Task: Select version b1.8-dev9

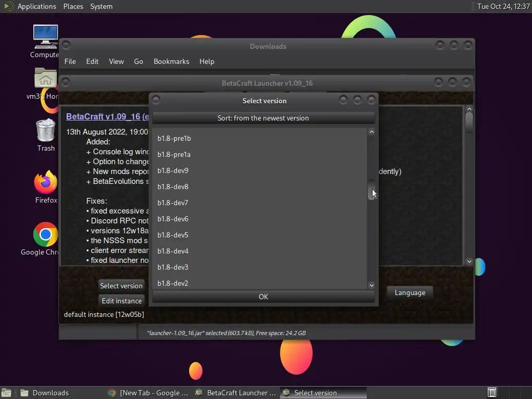Action: (260, 170)
